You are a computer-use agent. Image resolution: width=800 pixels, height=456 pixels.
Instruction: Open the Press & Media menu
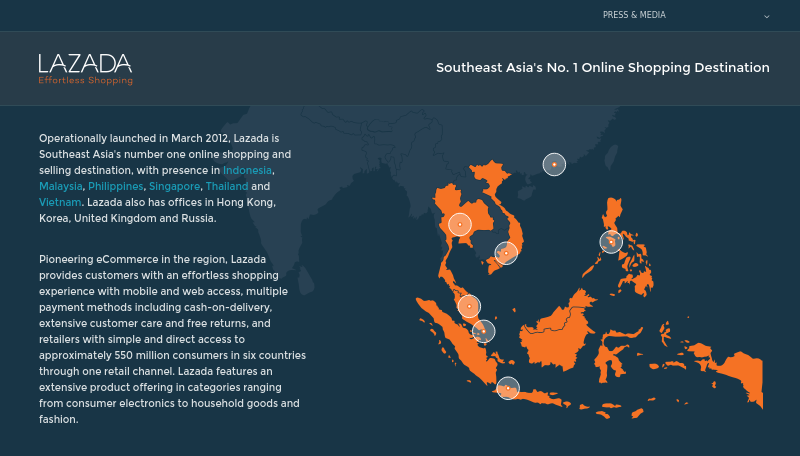pyautogui.click(x=634, y=15)
